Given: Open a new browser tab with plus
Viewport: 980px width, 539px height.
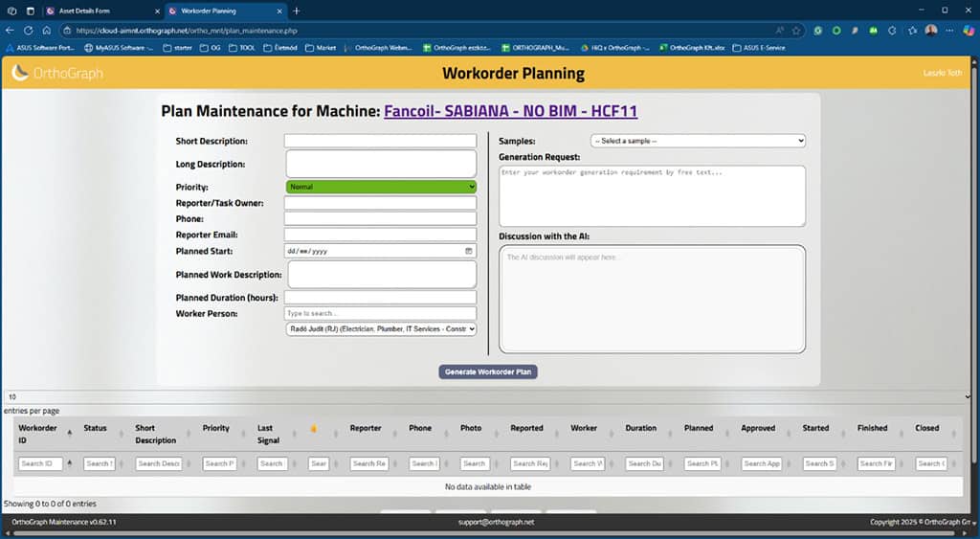Looking at the screenshot, I should 297,11.
